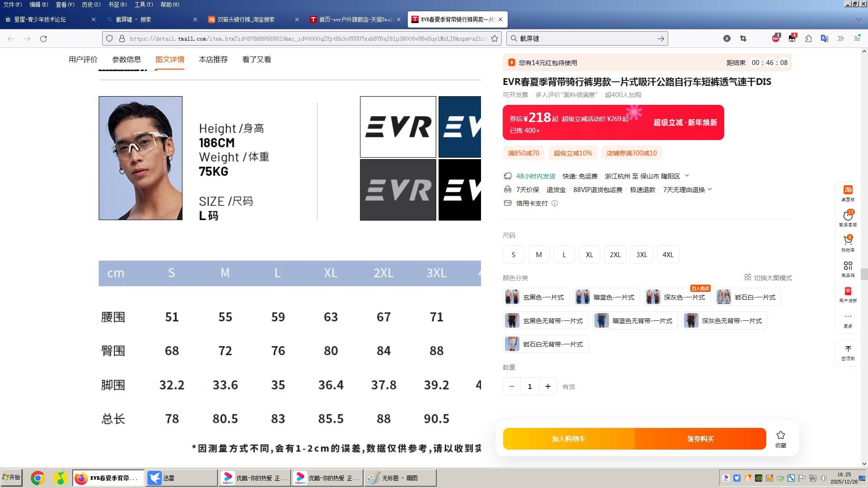Expand the 7天无理由退换 services chevron
This screenshot has width=868, height=488.
pyautogui.click(x=710, y=189)
